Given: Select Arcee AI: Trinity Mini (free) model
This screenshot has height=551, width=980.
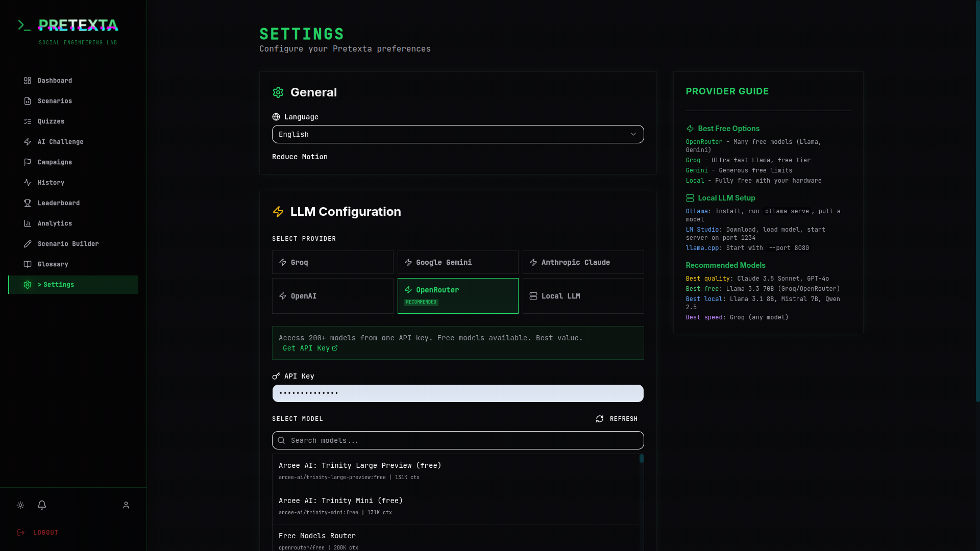Looking at the screenshot, I should tap(456, 507).
